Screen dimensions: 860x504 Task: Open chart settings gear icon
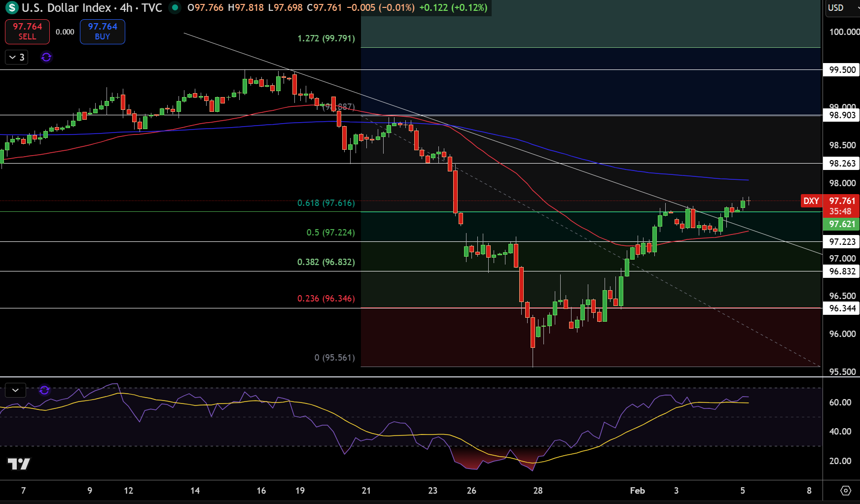[x=846, y=490]
